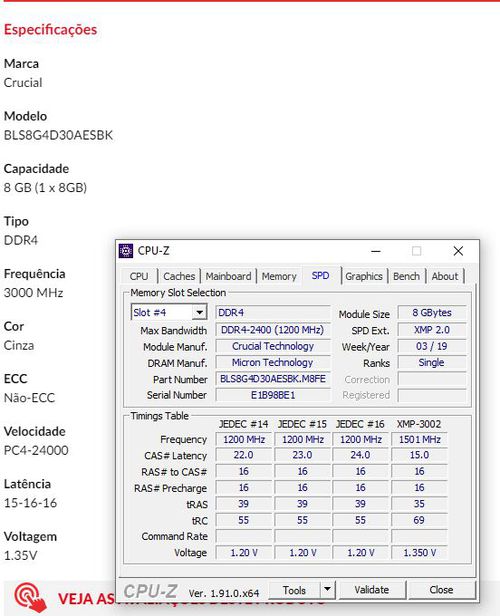Viewport: 500px width, 616px height.
Task: Click the Serial Number field E1B98BE1
Action: 273,395
